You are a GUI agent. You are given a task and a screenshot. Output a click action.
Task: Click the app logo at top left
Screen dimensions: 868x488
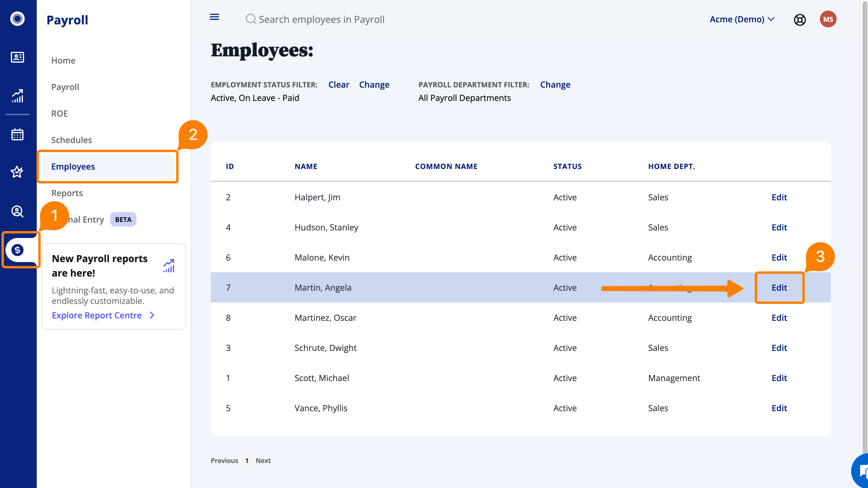tap(17, 19)
